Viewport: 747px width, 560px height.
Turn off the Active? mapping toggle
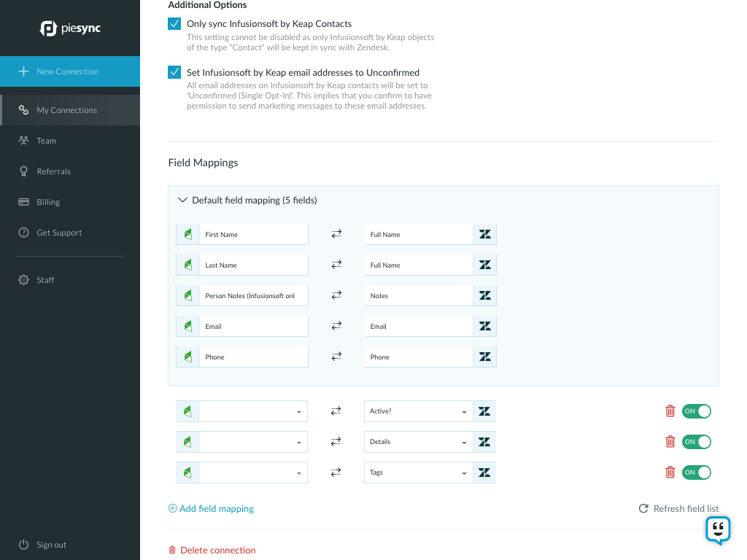696,411
